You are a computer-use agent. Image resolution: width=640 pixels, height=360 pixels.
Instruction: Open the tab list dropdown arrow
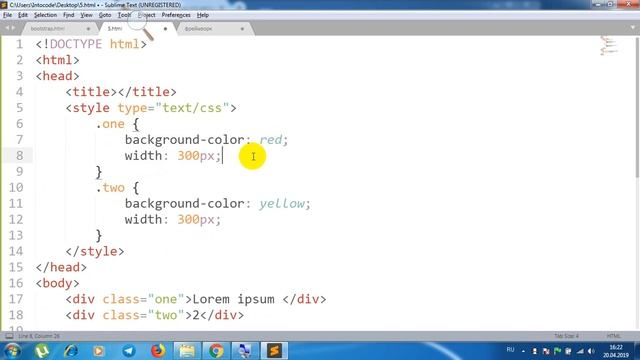coord(632,28)
